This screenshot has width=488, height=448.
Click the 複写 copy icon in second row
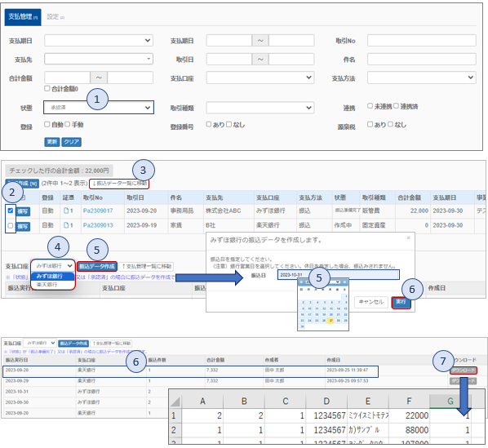coord(23,226)
